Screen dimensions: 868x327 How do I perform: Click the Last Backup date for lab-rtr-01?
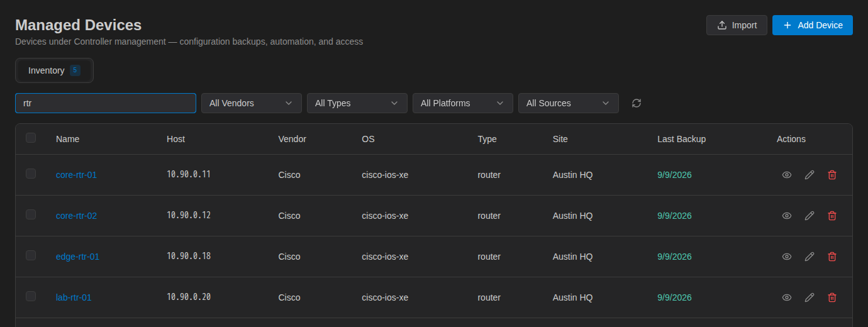point(674,297)
